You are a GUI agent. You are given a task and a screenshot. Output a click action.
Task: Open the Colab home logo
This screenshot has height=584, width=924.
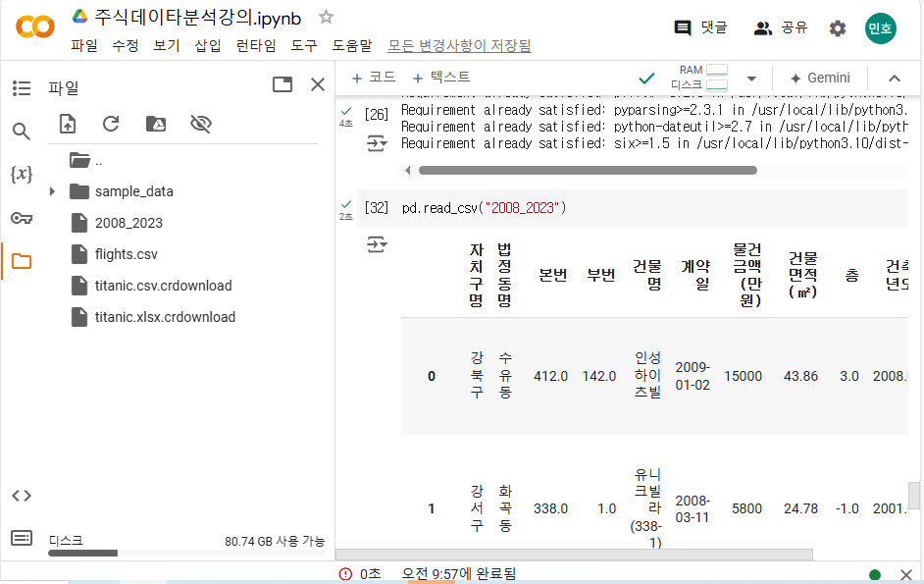(35, 27)
